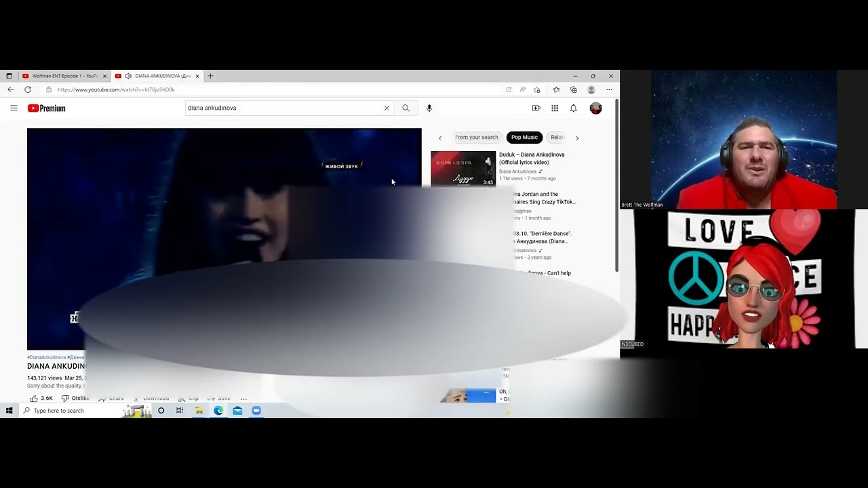Select the Brett The Wolfman video tile
Image resolution: width=868 pixels, height=488 pixels.
click(x=744, y=140)
